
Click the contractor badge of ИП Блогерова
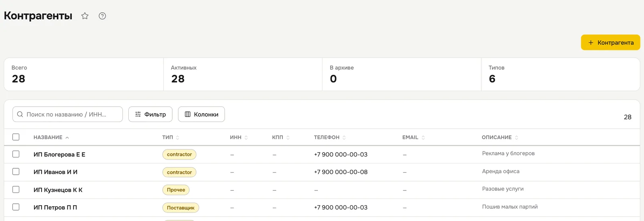(x=180, y=155)
